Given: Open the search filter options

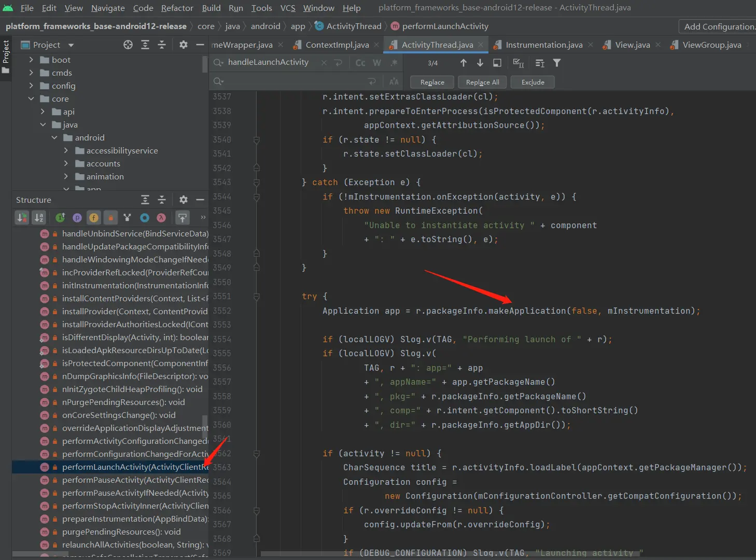Looking at the screenshot, I should (x=556, y=63).
